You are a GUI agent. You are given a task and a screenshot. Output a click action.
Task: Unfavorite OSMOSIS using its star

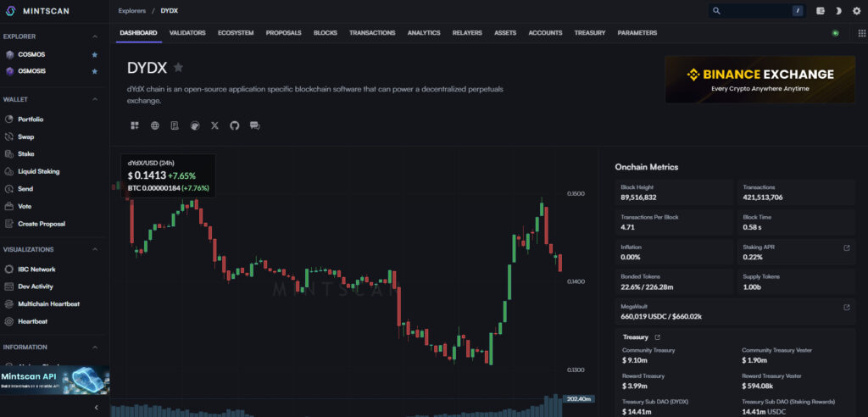pyautogui.click(x=95, y=71)
